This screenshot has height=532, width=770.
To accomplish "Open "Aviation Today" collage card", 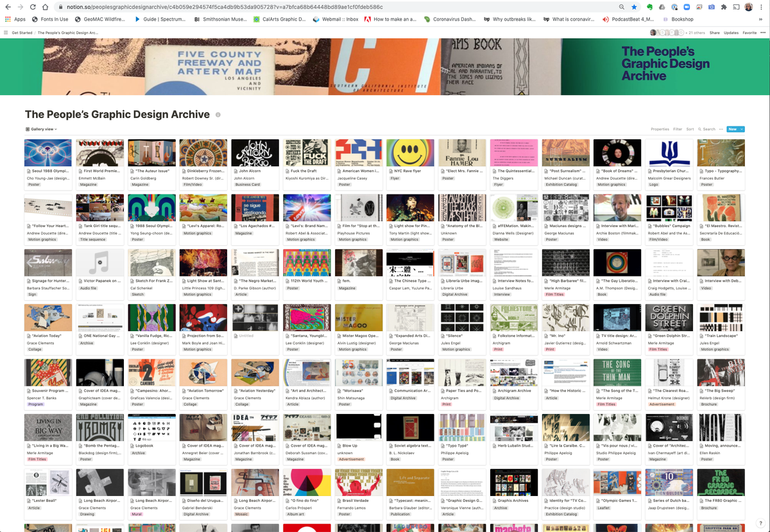I will click(48, 329).
